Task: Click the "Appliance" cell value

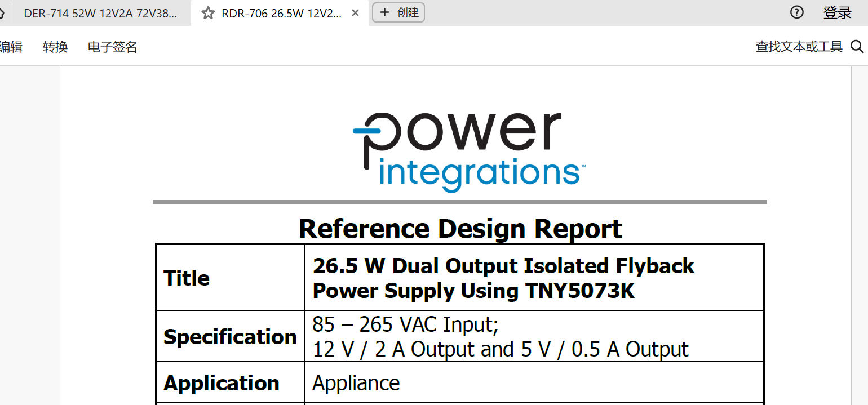Action: pos(356,384)
